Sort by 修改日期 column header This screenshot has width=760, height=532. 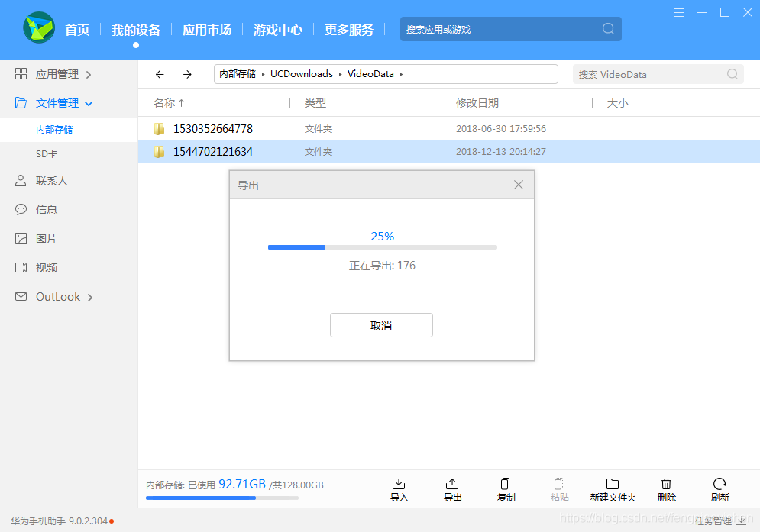(x=477, y=103)
